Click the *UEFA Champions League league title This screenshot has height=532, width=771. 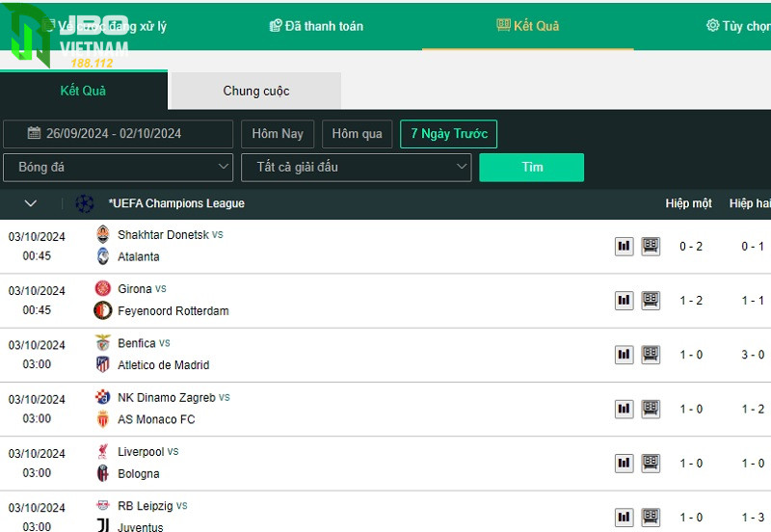pyautogui.click(x=176, y=203)
